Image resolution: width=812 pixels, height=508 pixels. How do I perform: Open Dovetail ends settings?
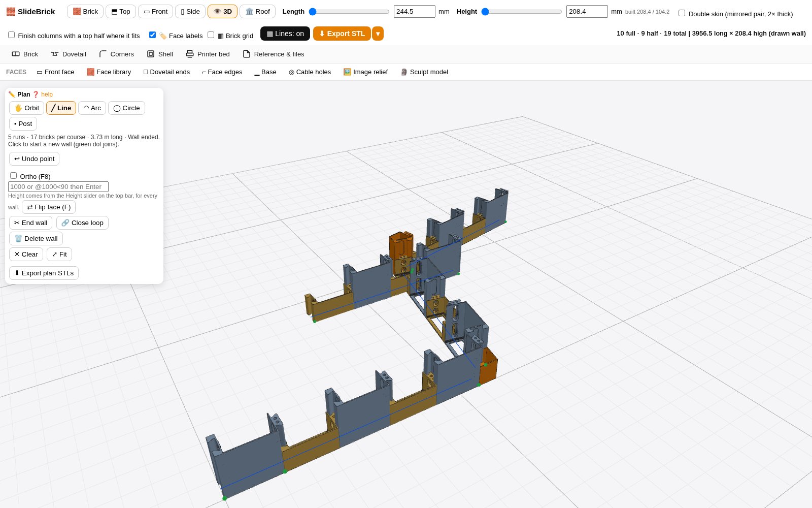(x=166, y=72)
